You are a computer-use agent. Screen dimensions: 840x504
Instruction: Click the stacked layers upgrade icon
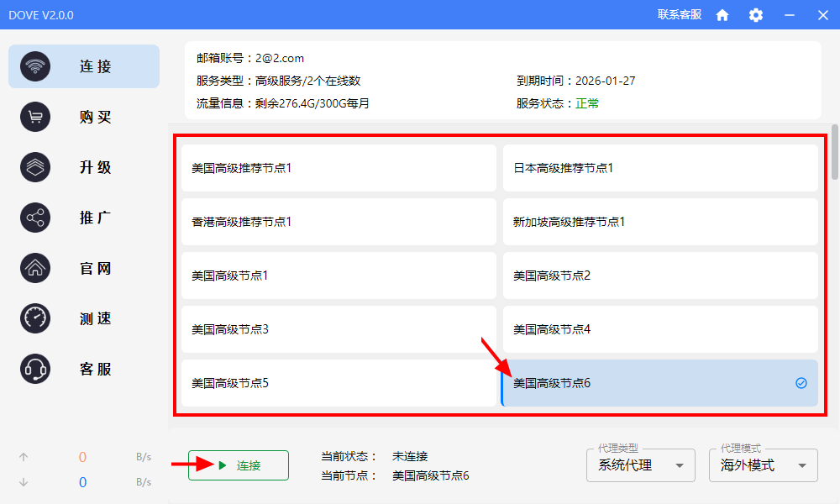(x=35, y=167)
